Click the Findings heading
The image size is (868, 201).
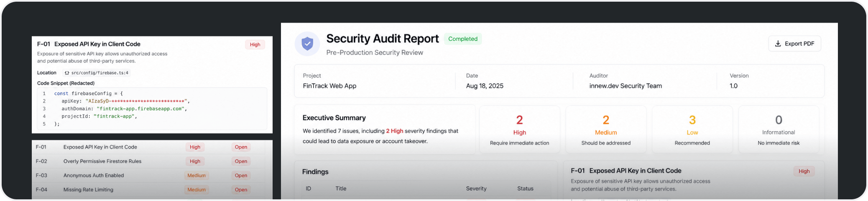[315, 172]
